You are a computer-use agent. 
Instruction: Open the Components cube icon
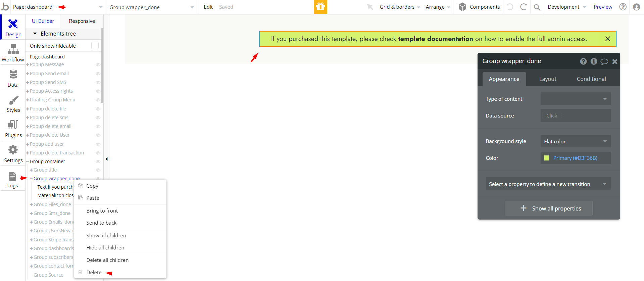tap(462, 7)
